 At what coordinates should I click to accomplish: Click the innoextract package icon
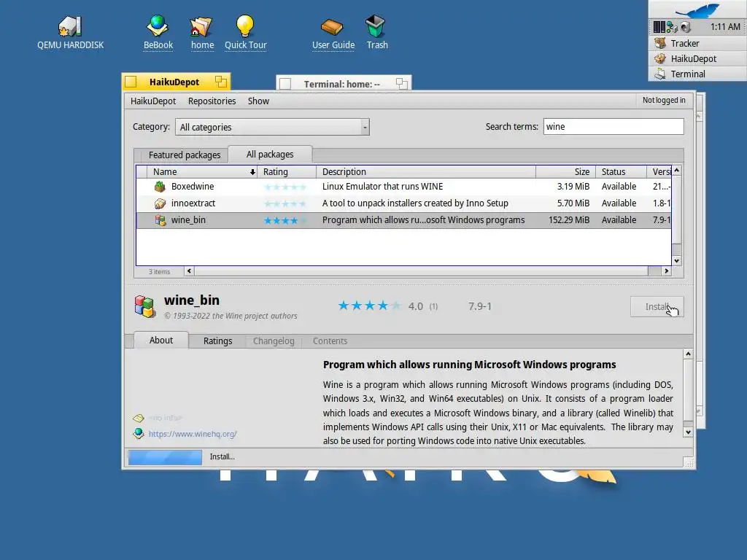(160, 203)
